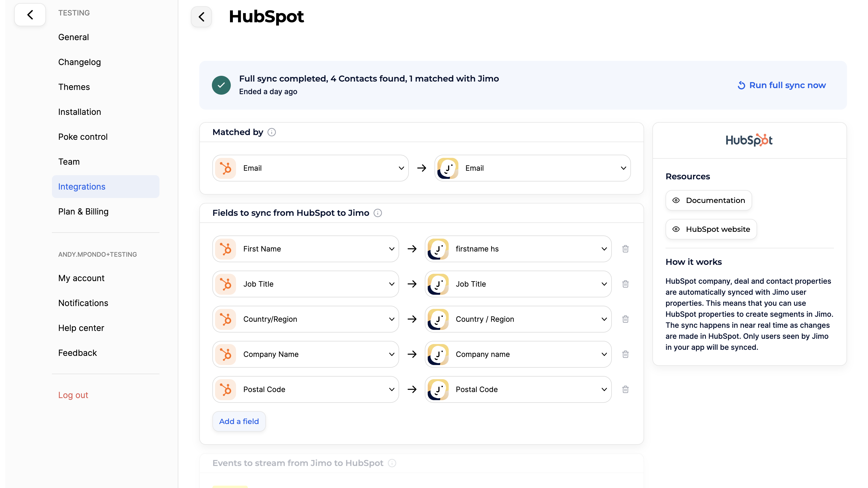Image resolution: width=868 pixels, height=488 pixels.
Task: Open info icon beside Fields to sync
Action: tap(378, 213)
